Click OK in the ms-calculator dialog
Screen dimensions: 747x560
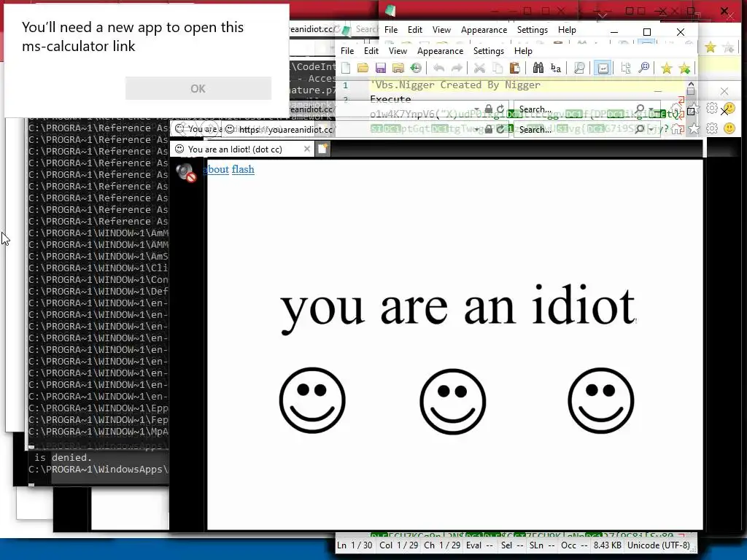[x=198, y=88]
